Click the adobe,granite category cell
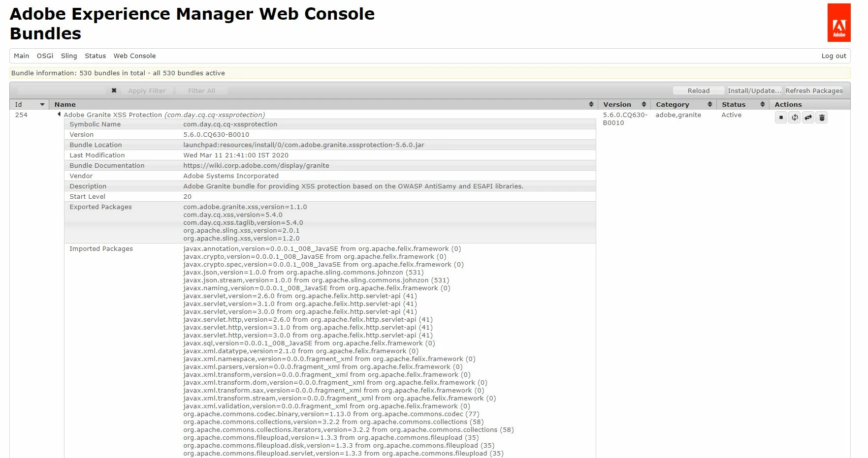The height and width of the screenshot is (458, 868). click(x=678, y=115)
